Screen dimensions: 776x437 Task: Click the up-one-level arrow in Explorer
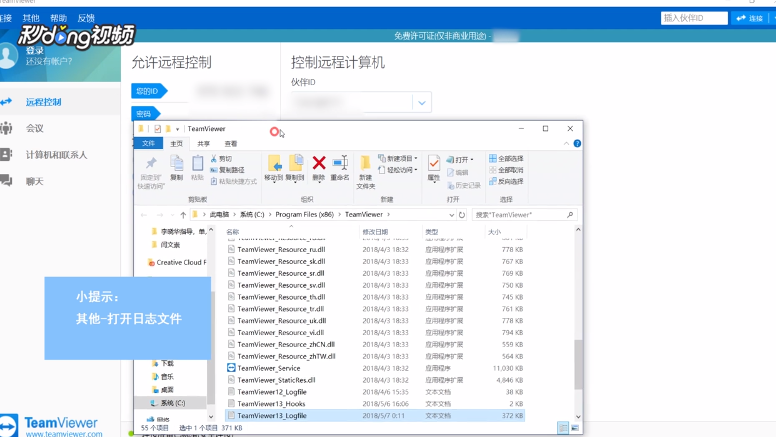coord(183,215)
